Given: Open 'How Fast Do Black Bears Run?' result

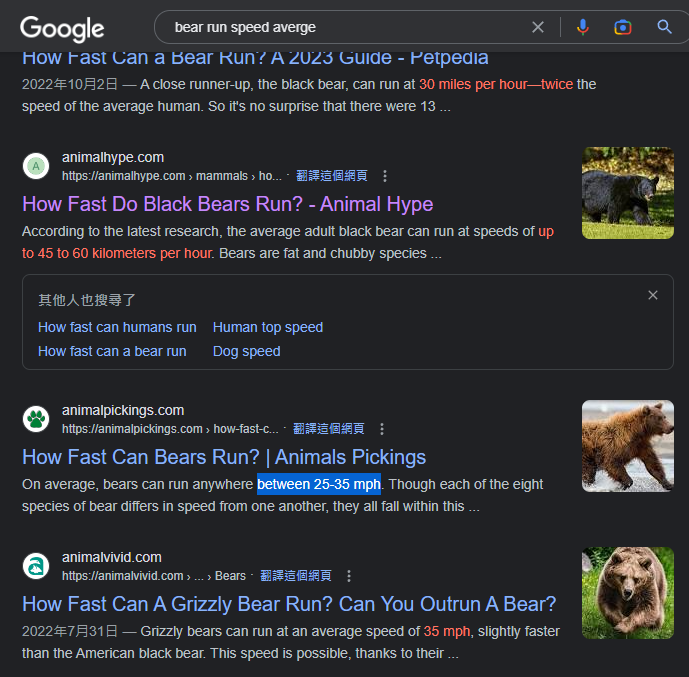Looking at the screenshot, I should [x=228, y=204].
